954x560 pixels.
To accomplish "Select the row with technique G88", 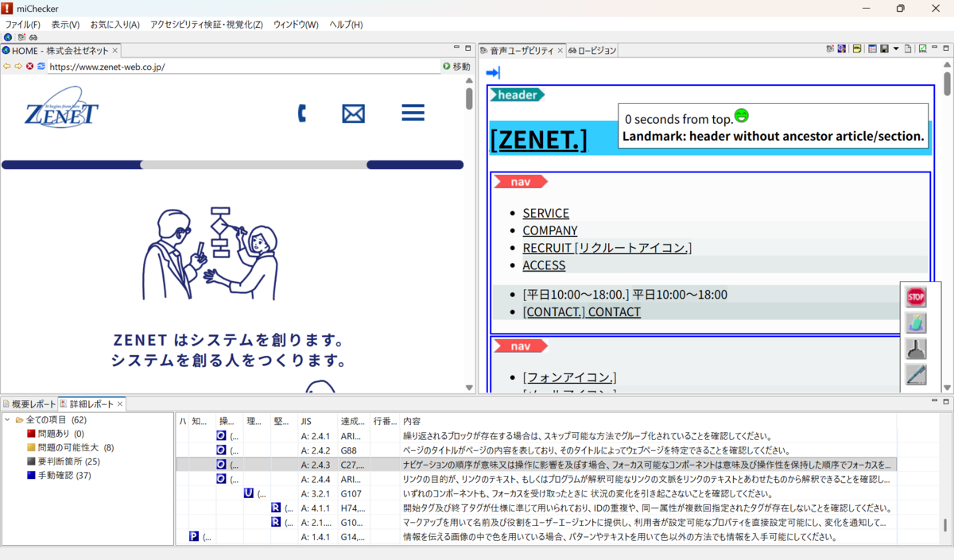I will click(537, 450).
